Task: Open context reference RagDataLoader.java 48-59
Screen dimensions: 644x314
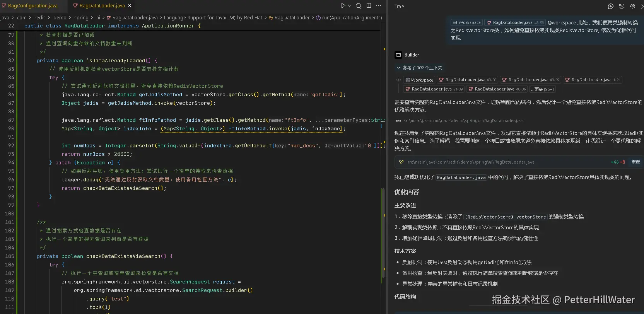Action: (531, 80)
